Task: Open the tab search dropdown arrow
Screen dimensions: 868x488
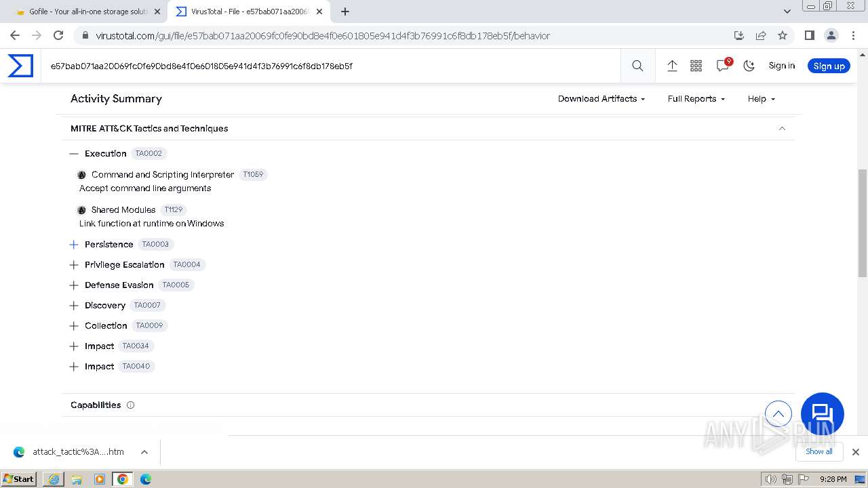Action: 787,12
